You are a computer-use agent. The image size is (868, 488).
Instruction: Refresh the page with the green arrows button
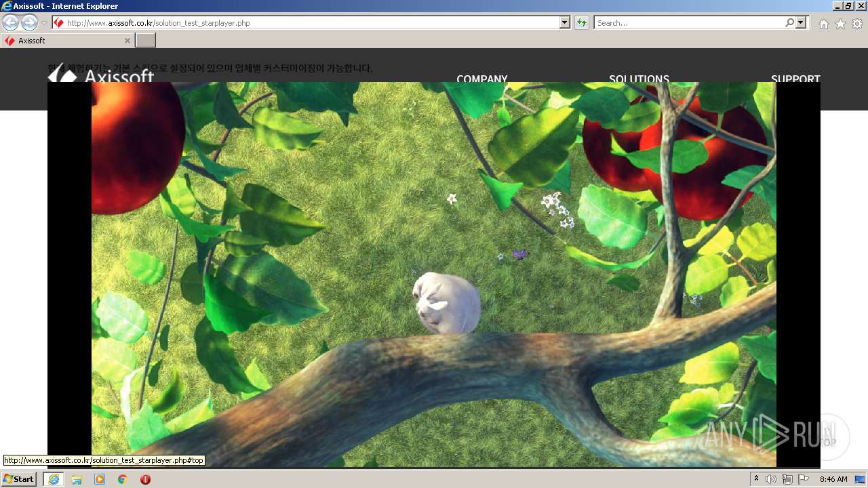click(x=582, y=23)
